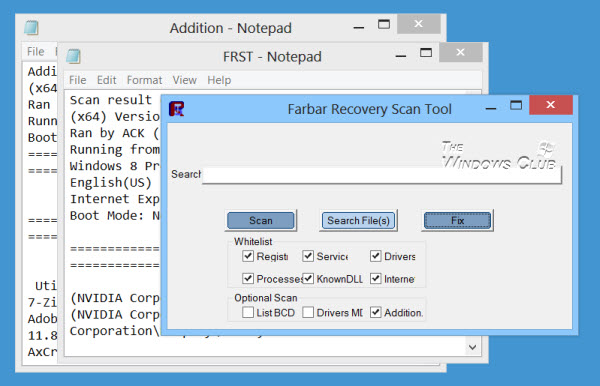The height and width of the screenshot is (386, 600).
Task: Minimize the FRST Notepad window
Action: pyautogui.click(x=401, y=56)
